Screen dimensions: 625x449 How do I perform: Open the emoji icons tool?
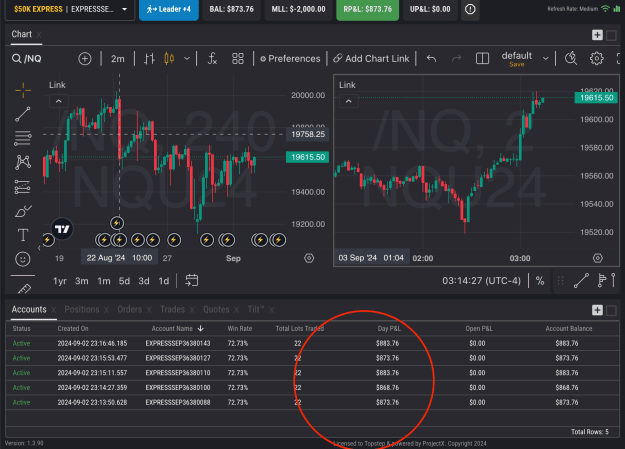click(x=23, y=259)
